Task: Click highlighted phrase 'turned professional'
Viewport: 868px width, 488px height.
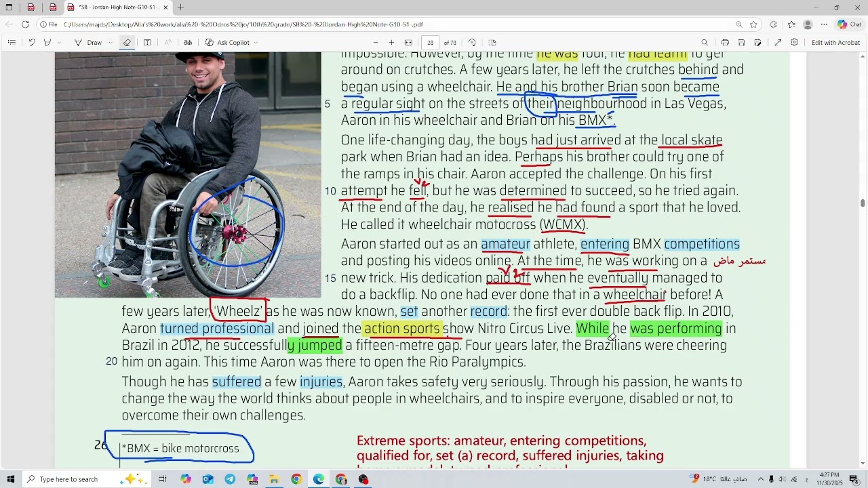Action: point(217,328)
